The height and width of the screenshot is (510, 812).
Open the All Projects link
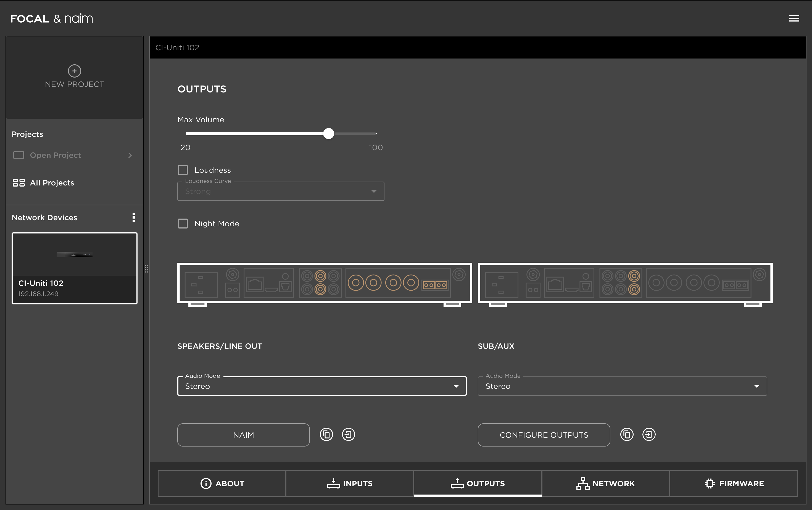click(x=43, y=183)
